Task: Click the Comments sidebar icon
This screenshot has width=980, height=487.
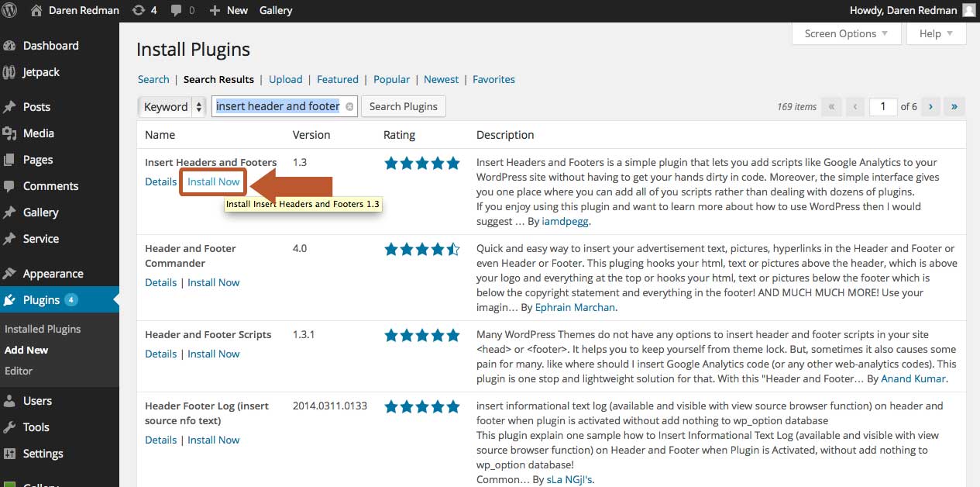Action: [10, 186]
